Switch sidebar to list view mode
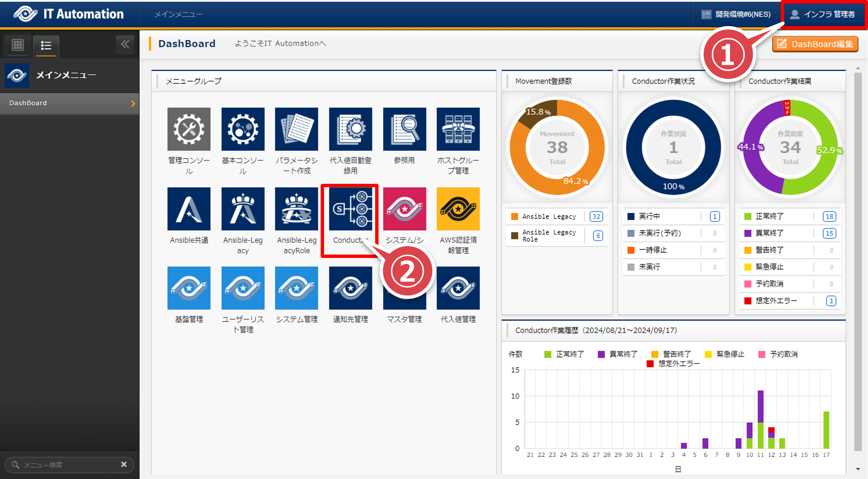Viewport: 868px width, 479px height. (46, 45)
